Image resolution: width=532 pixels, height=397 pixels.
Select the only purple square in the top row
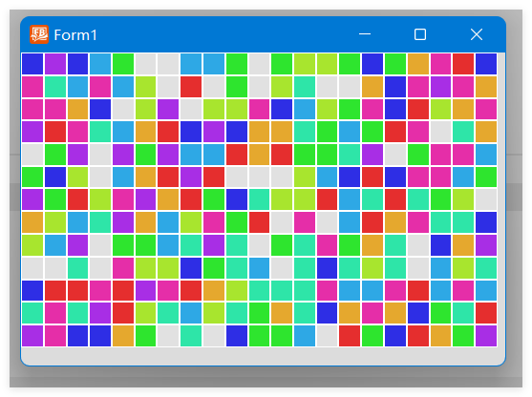(x=55, y=64)
